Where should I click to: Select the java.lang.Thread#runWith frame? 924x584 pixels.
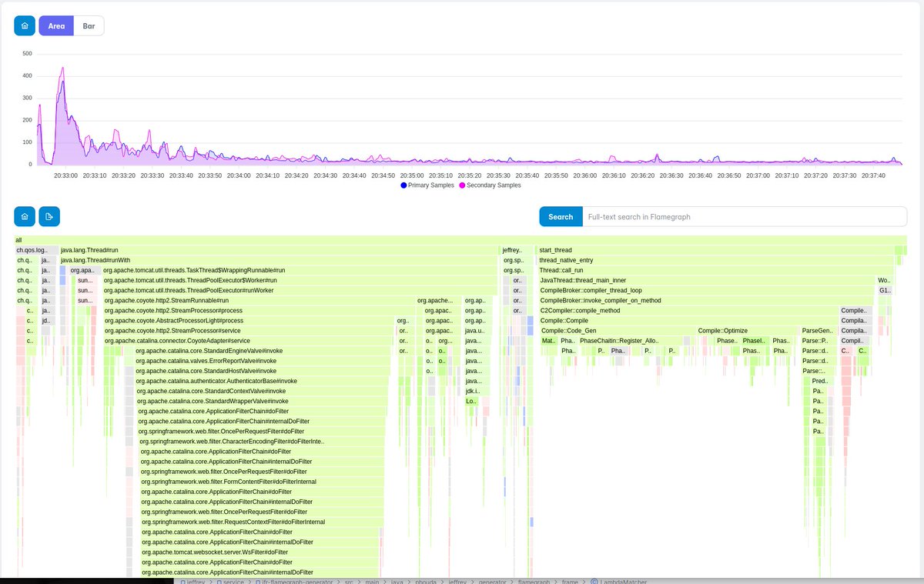pos(279,260)
